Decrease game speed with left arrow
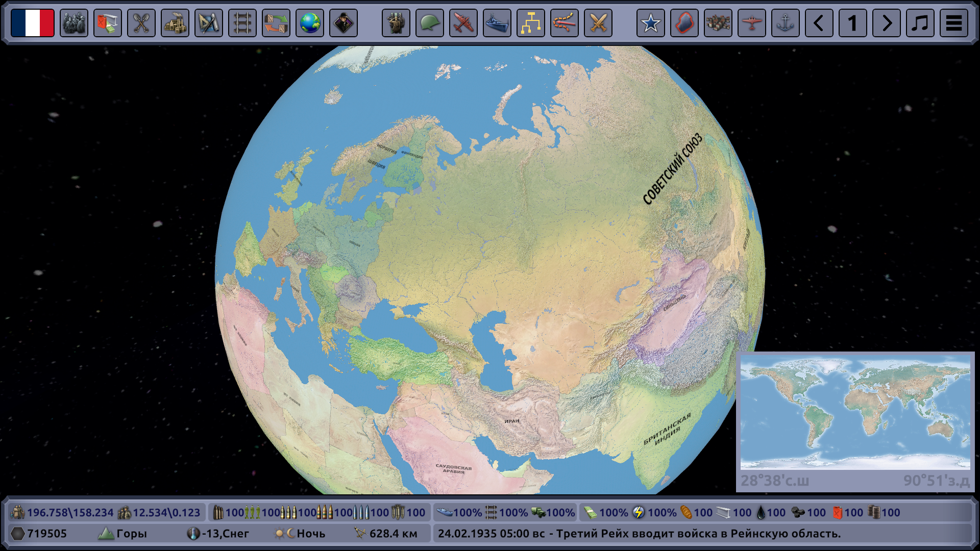The height and width of the screenshot is (551, 980). [819, 23]
